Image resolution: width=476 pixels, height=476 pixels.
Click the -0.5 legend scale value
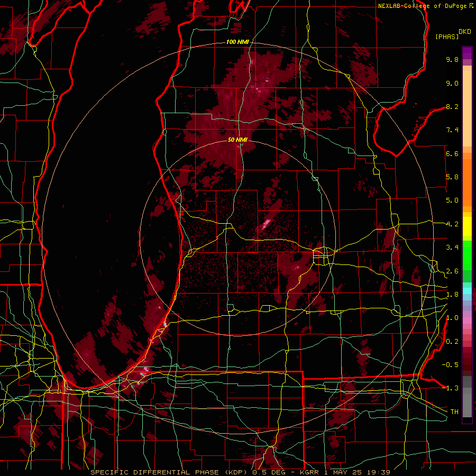tap(450, 365)
